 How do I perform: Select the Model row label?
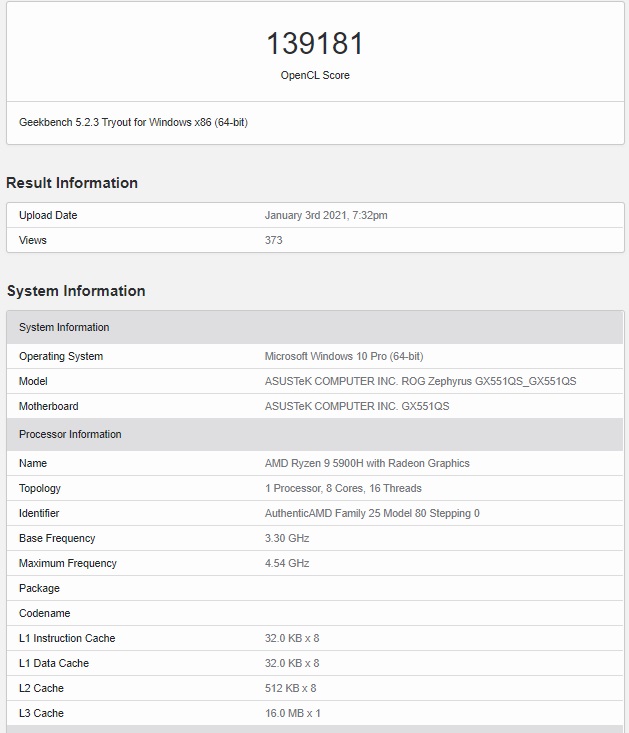[33, 381]
